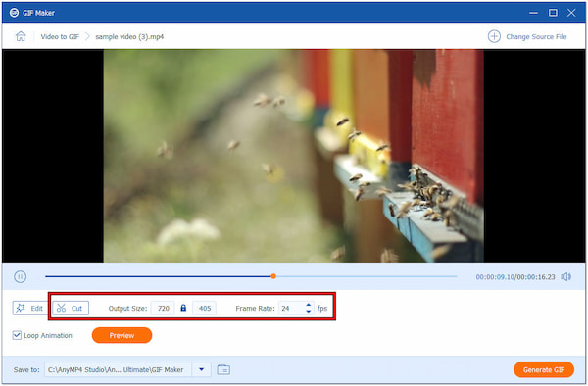
Task: Uncheck the Loop Animation checkbox
Action: pos(17,335)
